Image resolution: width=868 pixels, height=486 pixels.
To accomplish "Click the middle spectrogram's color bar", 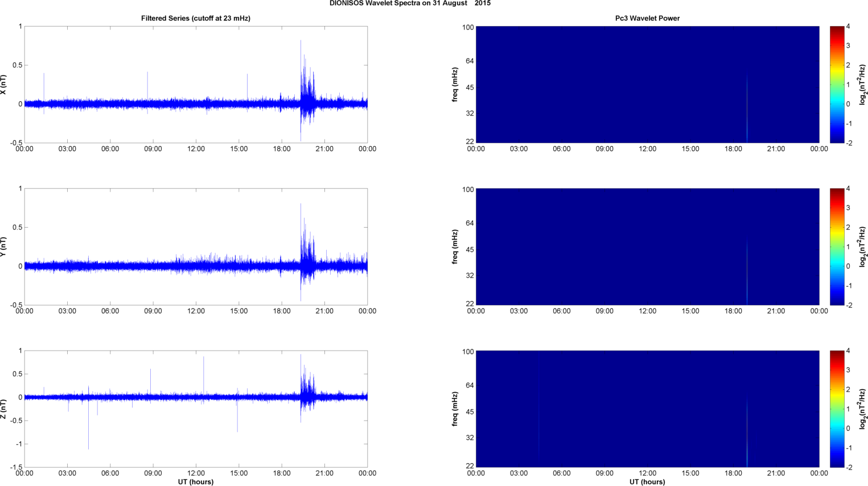I will click(837, 247).
